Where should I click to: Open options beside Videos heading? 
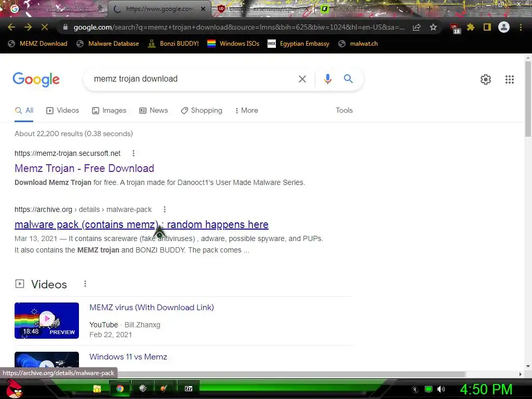coord(85,284)
